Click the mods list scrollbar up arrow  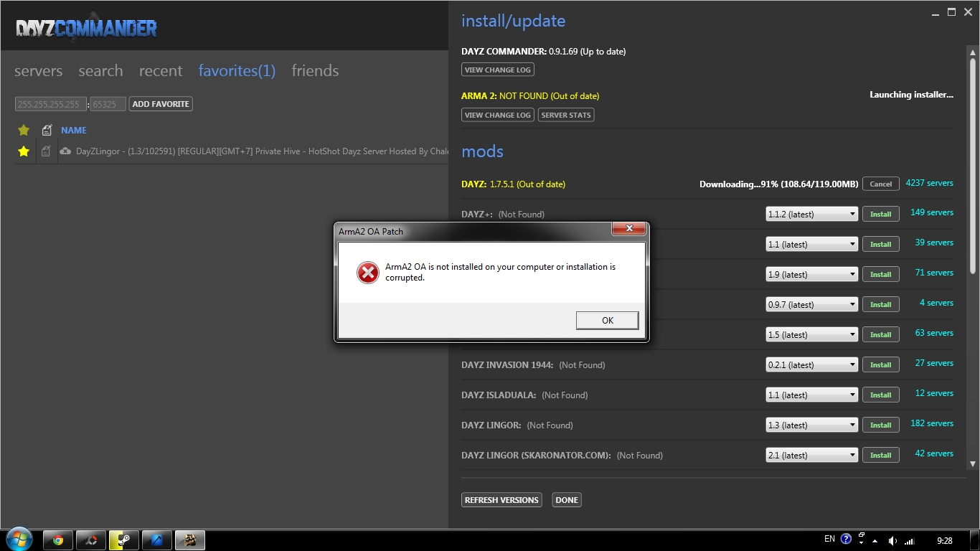973,51
